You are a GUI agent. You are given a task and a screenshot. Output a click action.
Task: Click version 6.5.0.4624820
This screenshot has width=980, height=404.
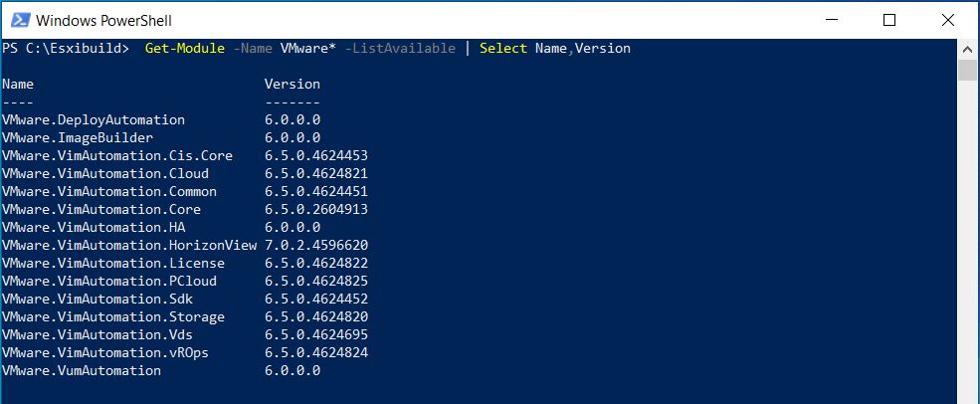pyautogui.click(x=316, y=317)
